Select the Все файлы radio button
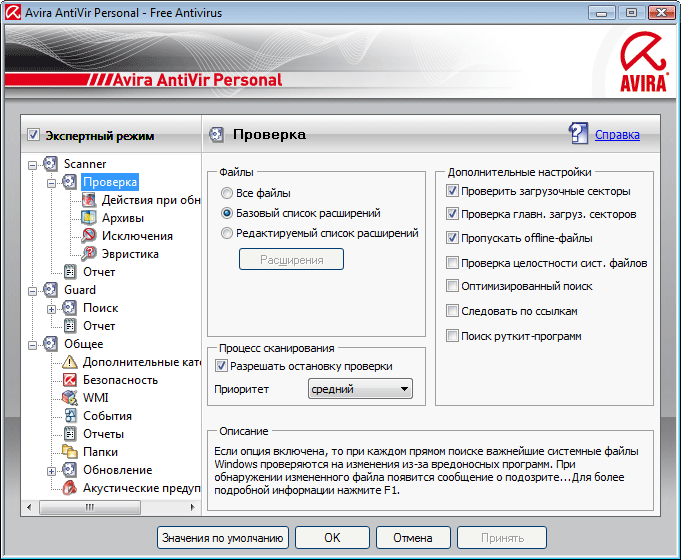The image size is (681, 560). click(x=227, y=193)
